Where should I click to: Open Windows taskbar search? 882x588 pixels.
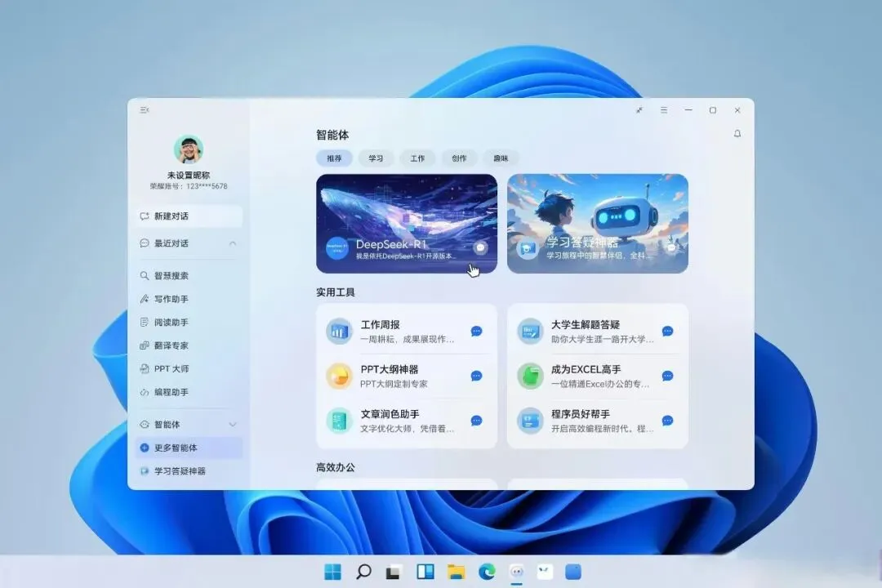point(363,572)
